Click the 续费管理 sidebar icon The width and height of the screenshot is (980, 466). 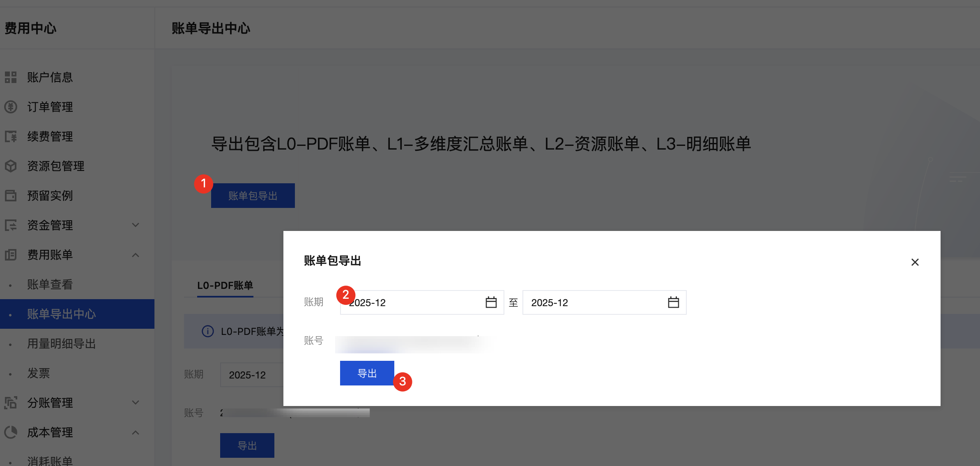pyautogui.click(x=11, y=136)
